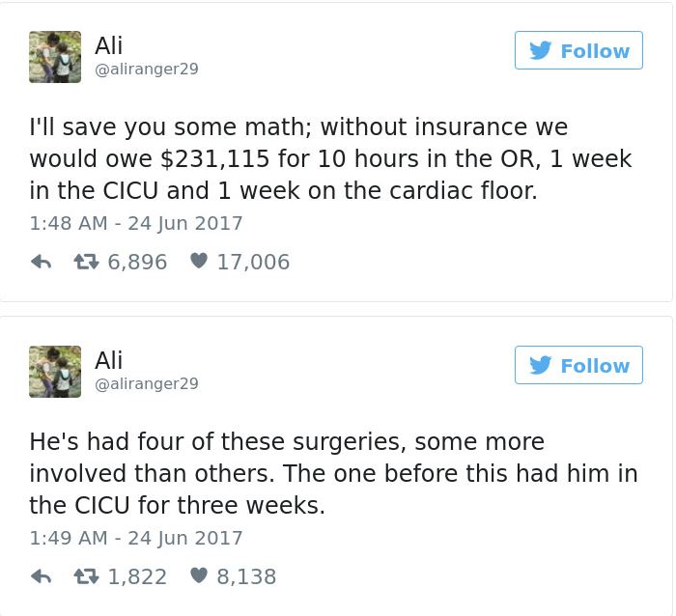Screen dimensions: 676x616
Task: Reply to the tweet about owing $231,115
Action: [41, 262]
